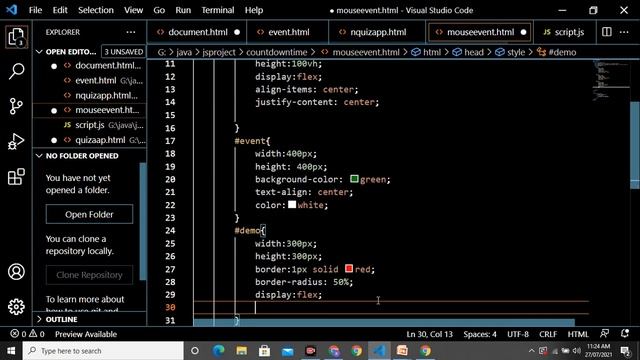Click the VS Code taskbar icon

click(379, 351)
